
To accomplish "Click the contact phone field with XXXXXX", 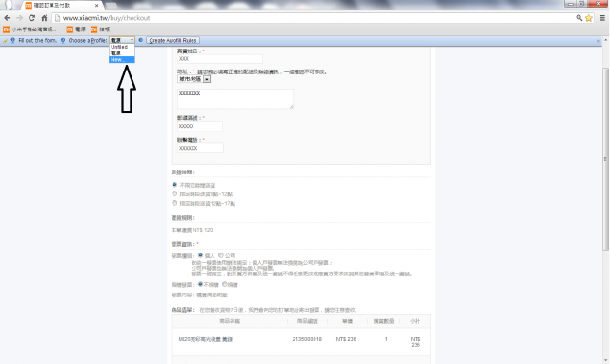I will point(200,148).
